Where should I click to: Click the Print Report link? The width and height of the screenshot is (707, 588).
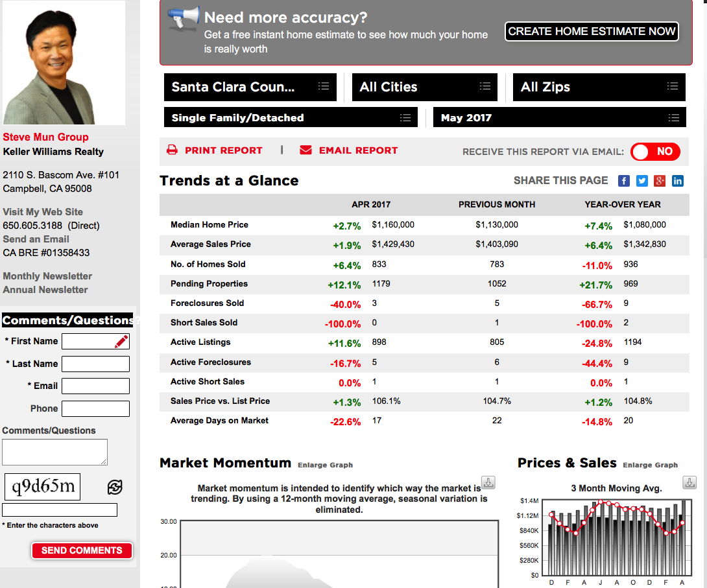[x=224, y=150]
